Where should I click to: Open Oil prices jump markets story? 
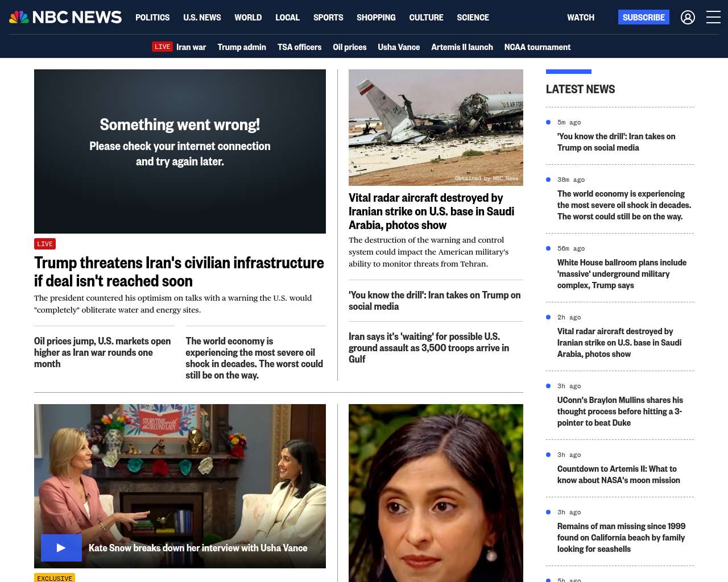pos(102,352)
